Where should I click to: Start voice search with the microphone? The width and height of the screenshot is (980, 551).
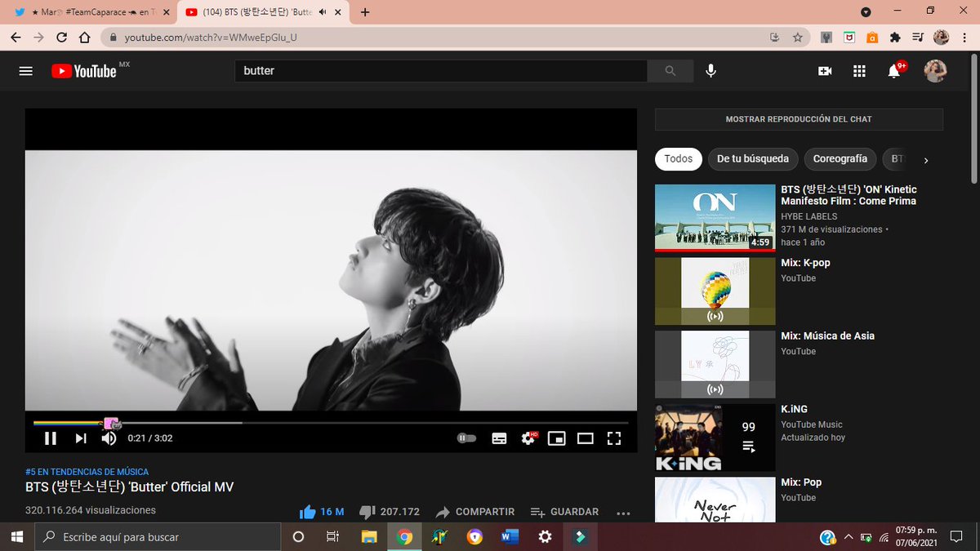(711, 71)
